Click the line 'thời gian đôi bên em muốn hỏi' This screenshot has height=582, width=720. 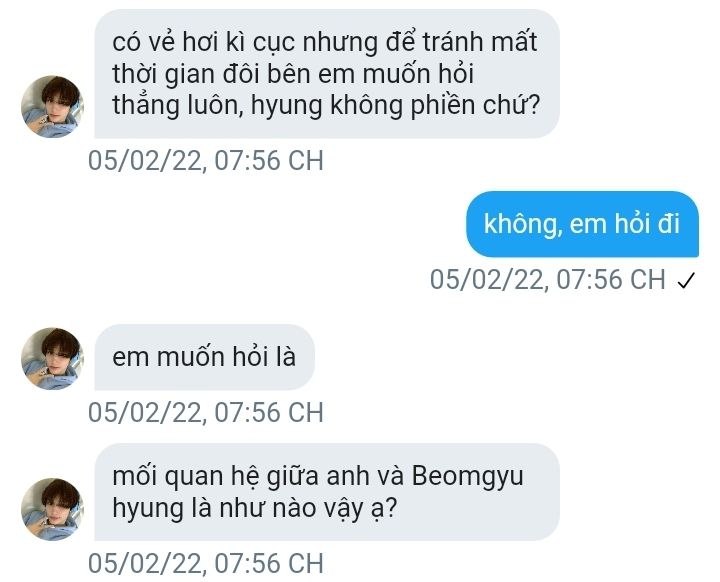[293, 74]
